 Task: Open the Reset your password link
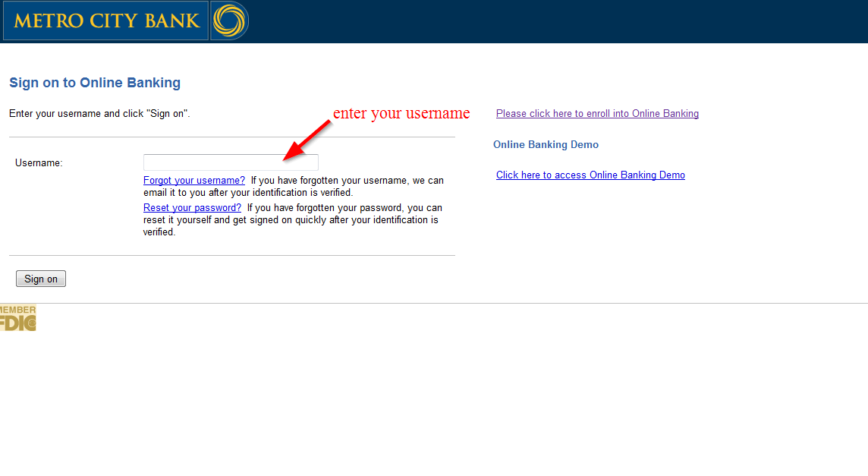(x=192, y=208)
